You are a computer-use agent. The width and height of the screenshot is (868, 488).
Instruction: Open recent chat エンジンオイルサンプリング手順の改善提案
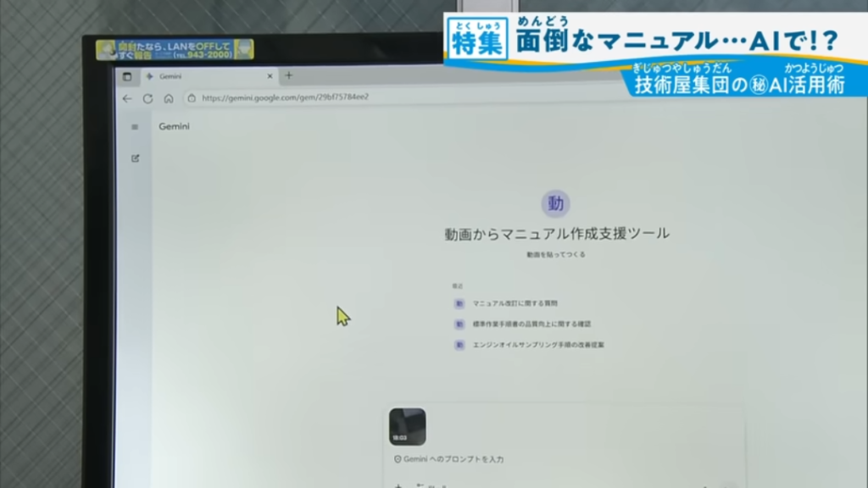[x=538, y=345]
